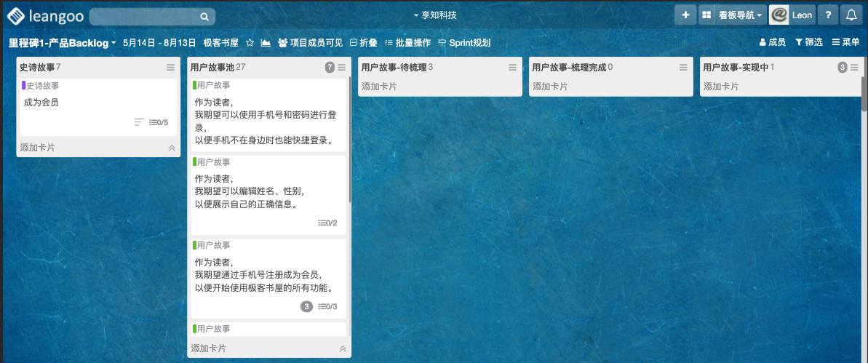Expand the 里程碑1-产品Backlog board dropdown
This screenshot has width=868, height=363.
coord(63,43)
